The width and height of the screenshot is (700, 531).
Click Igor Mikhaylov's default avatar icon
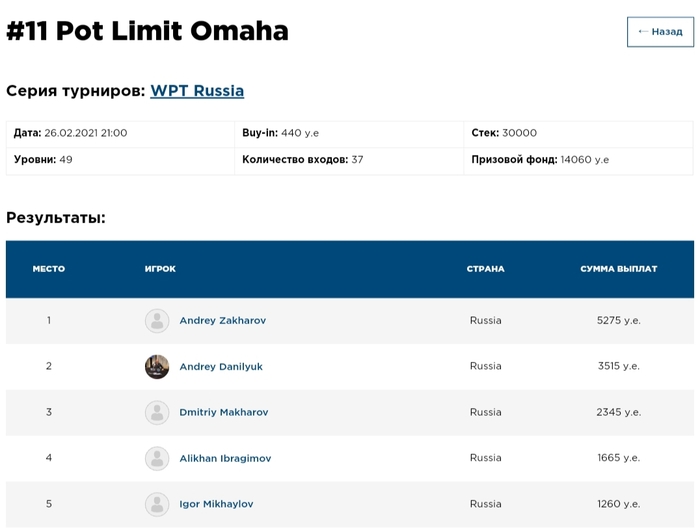coord(157,504)
